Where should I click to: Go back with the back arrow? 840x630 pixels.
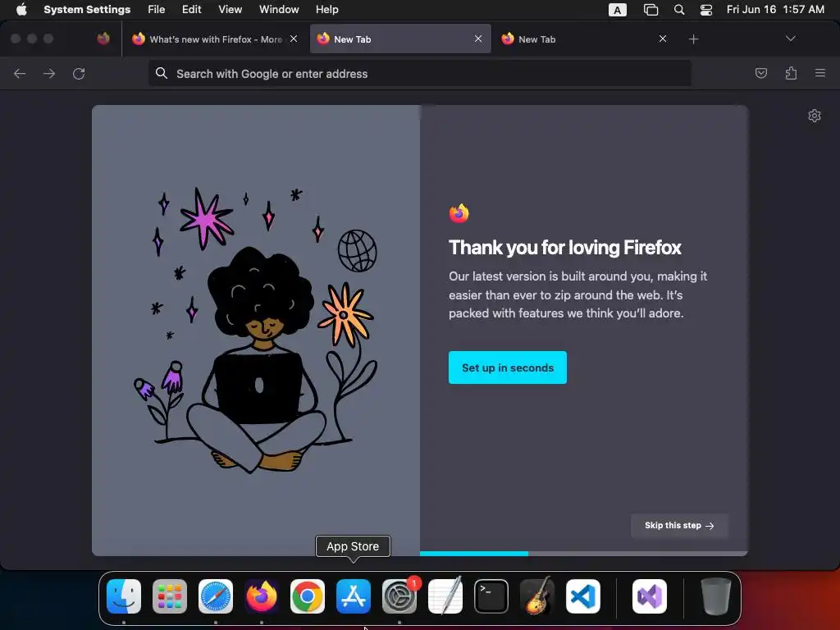coord(20,73)
